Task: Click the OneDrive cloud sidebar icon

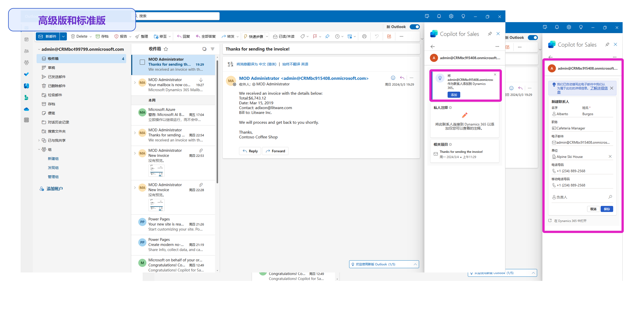Action: click(x=26, y=109)
